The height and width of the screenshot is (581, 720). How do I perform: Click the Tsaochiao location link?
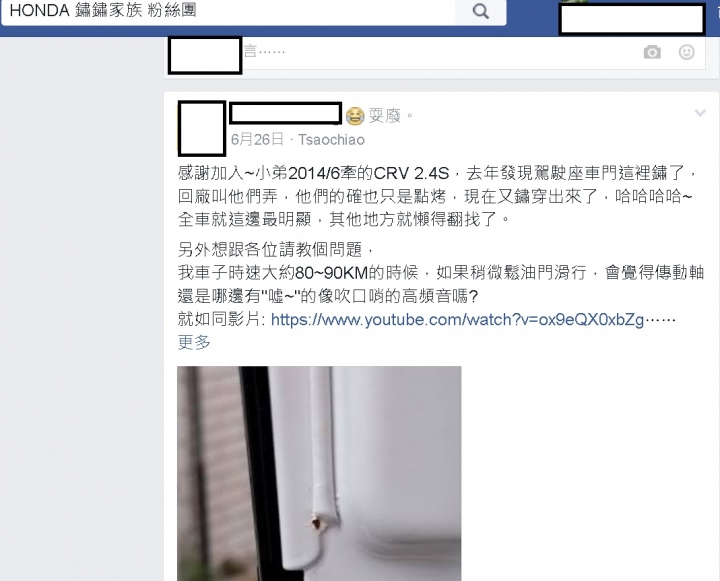332,140
